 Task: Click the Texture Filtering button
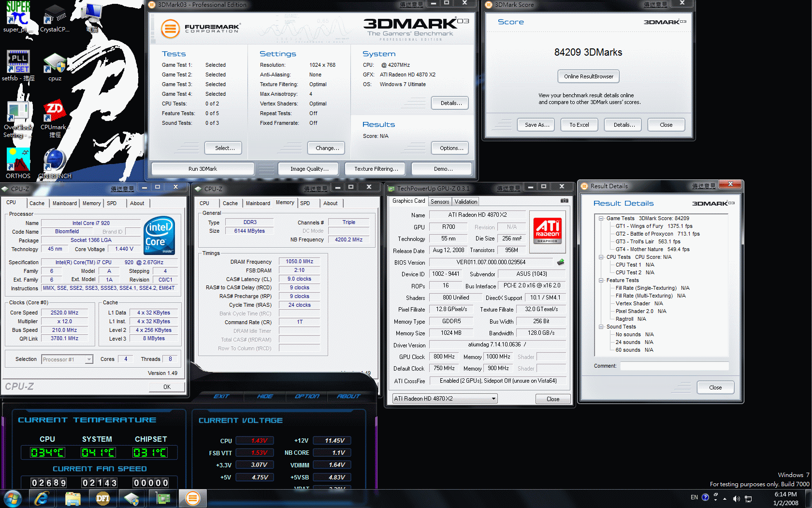point(376,169)
